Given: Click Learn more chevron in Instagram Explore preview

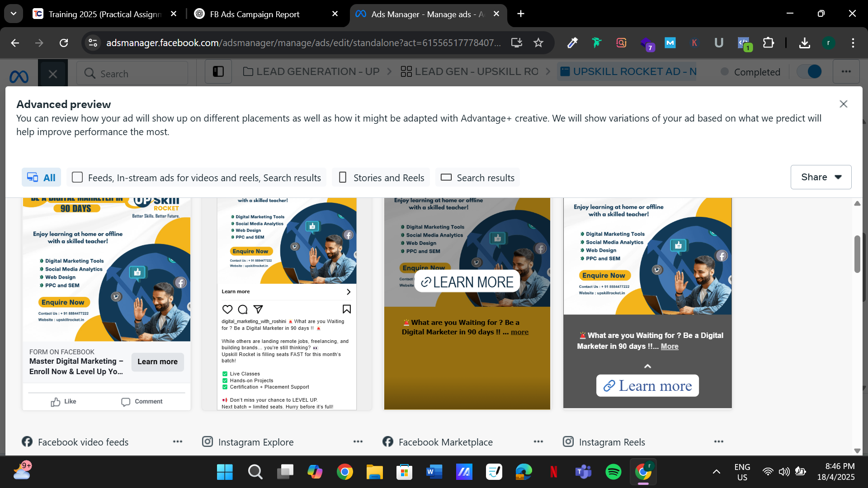Looking at the screenshot, I should [348, 292].
